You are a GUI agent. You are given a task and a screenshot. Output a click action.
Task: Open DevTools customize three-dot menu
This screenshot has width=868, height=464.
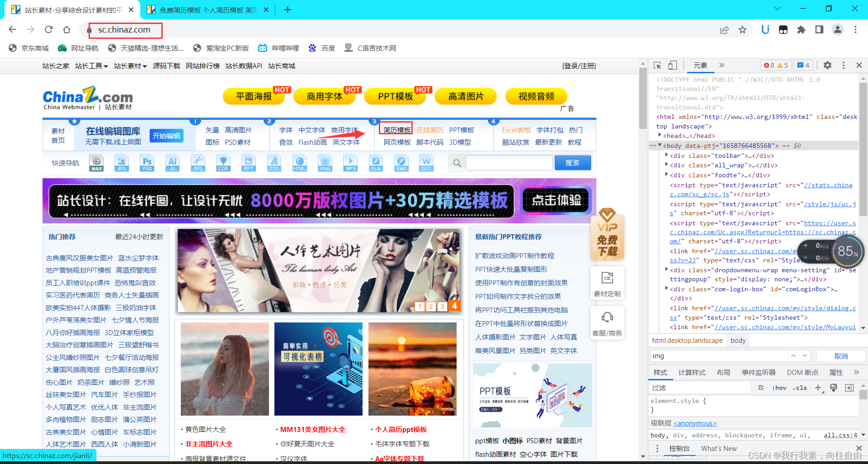[x=844, y=66]
